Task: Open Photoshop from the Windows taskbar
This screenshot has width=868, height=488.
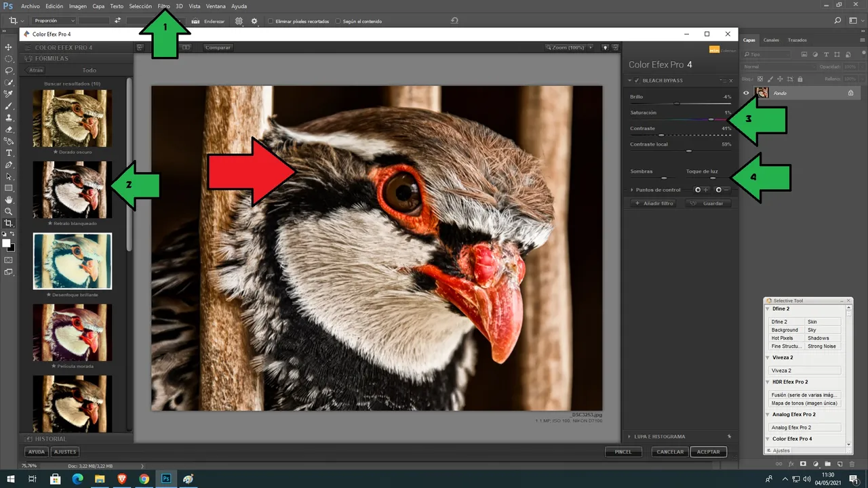Action: 166,479
